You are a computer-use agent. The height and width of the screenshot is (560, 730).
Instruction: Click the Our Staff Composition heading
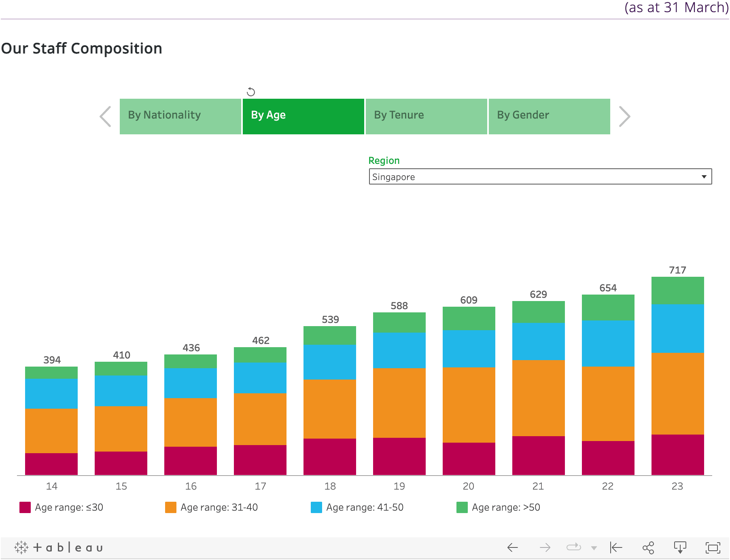click(x=82, y=49)
